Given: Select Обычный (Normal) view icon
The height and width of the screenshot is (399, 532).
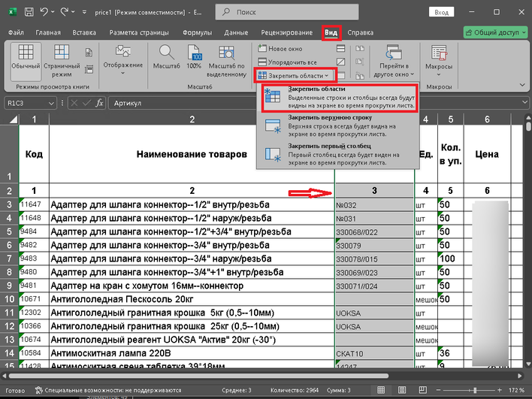Looking at the screenshot, I should (26, 62).
